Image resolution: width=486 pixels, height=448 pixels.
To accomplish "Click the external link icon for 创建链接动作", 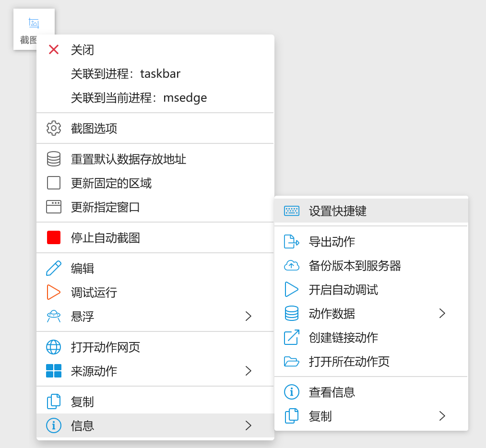I will pos(292,337).
